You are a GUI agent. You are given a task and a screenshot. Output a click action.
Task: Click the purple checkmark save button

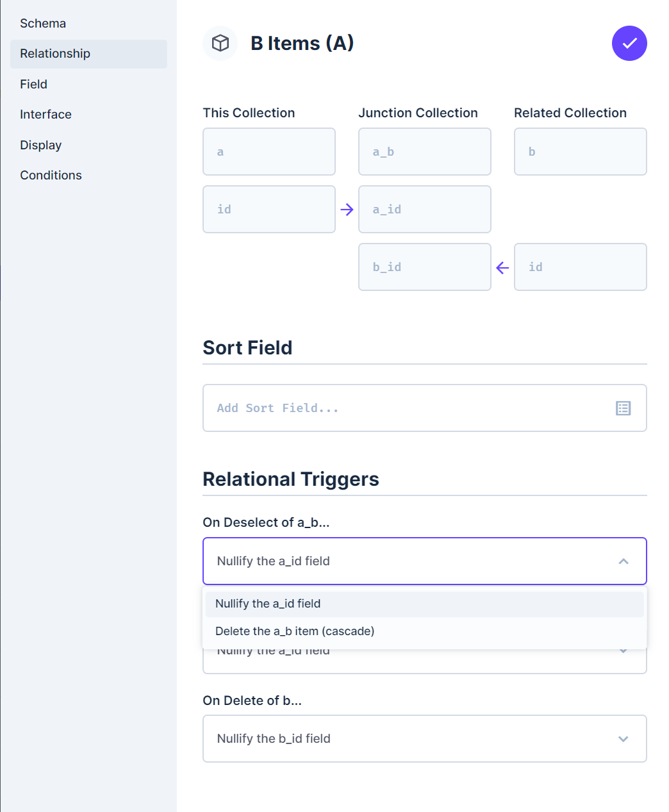629,43
